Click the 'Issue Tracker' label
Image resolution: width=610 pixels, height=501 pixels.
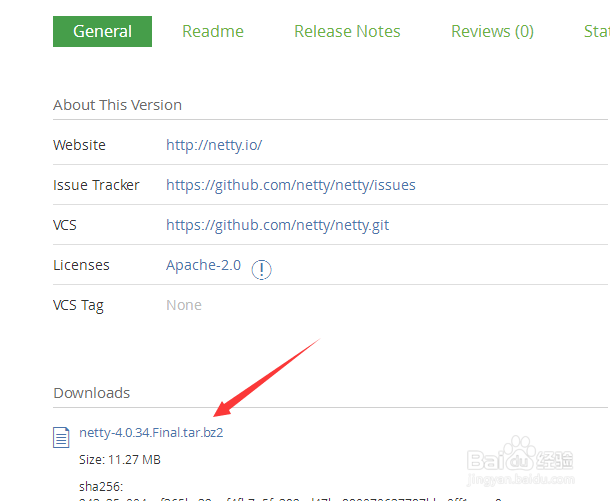point(96,185)
